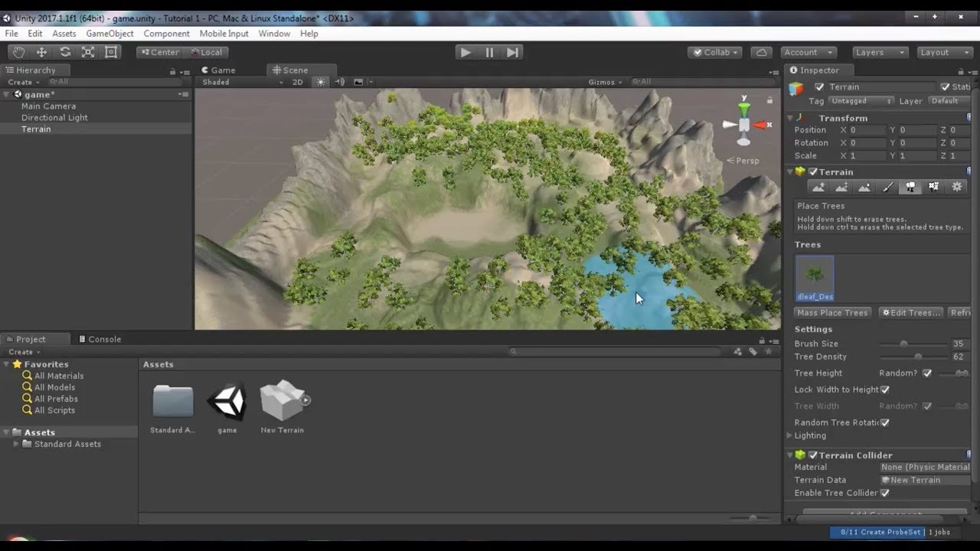The width and height of the screenshot is (980, 551).
Task: Select Paint Texture brush tool
Action: (887, 187)
